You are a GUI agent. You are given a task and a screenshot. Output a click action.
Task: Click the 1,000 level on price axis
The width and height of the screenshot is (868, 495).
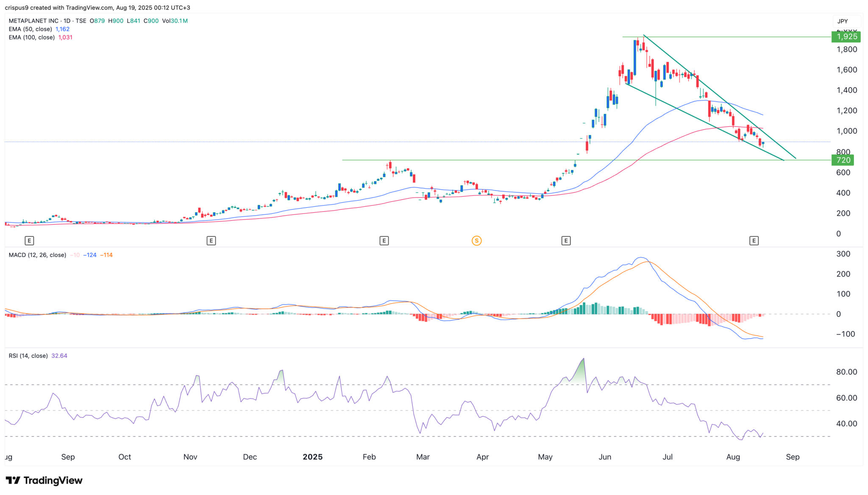pos(846,131)
